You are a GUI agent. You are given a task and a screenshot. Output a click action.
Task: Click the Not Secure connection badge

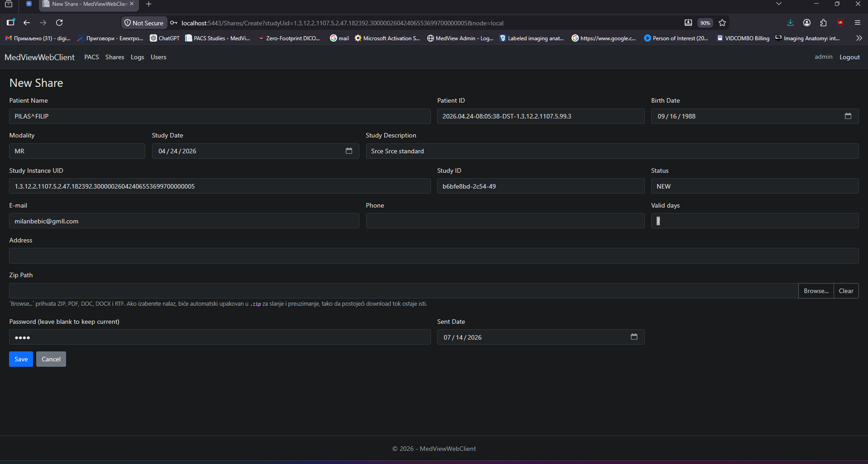click(144, 23)
